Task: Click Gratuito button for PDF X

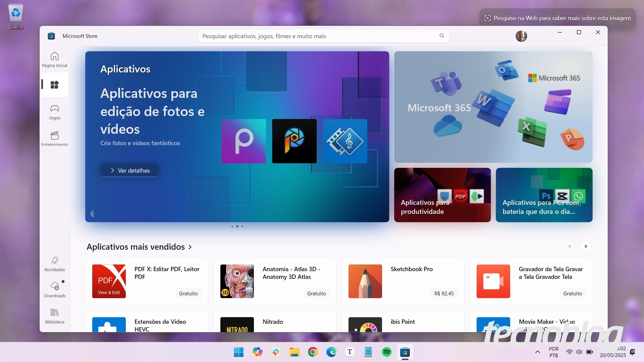Action: (x=188, y=293)
